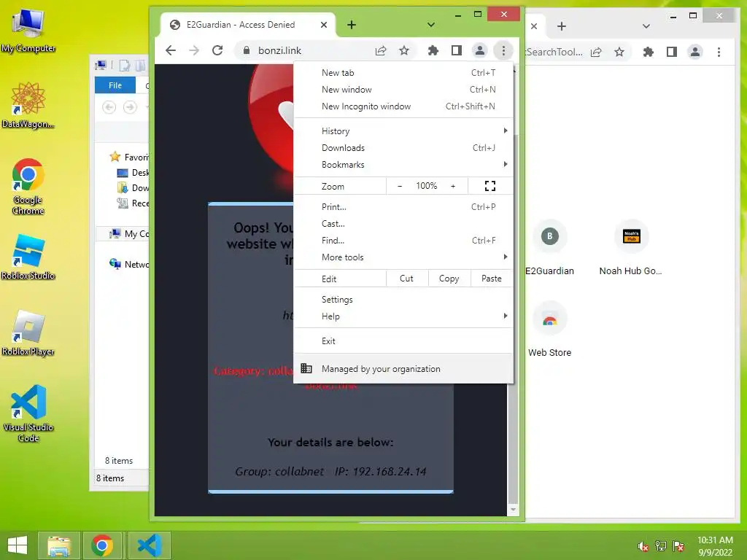
Task: Select Cast... in the Chrome menu
Action: [403, 223]
